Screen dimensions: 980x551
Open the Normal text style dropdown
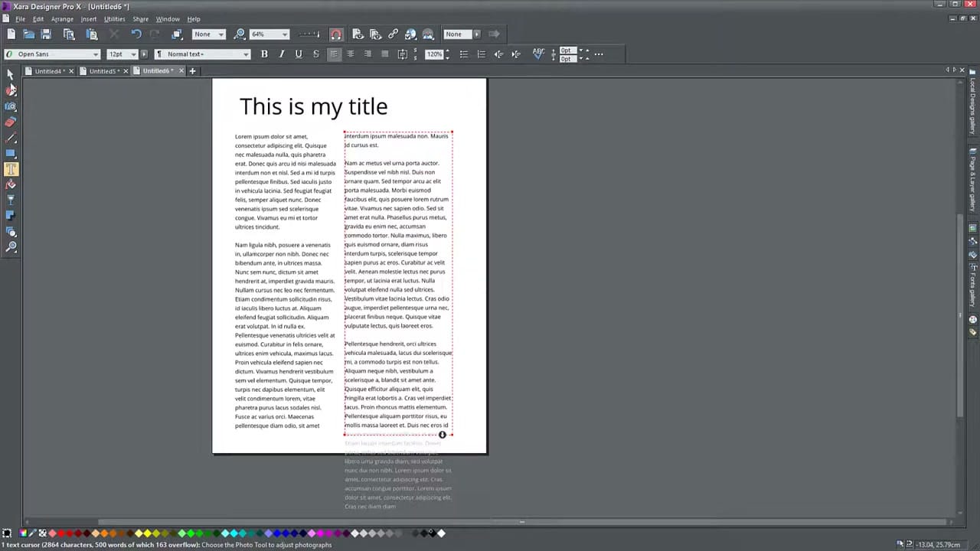tap(244, 54)
